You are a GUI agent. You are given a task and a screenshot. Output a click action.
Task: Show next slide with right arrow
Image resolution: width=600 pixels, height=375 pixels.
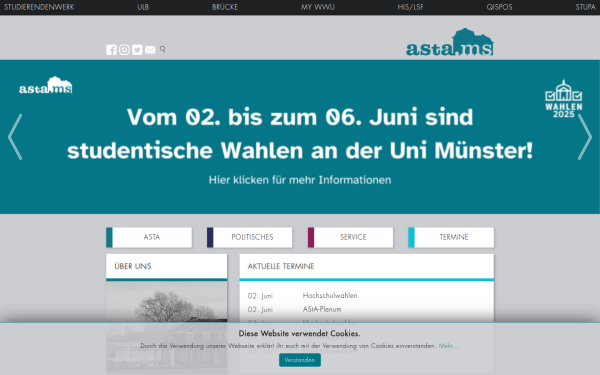click(x=585, y=137)
